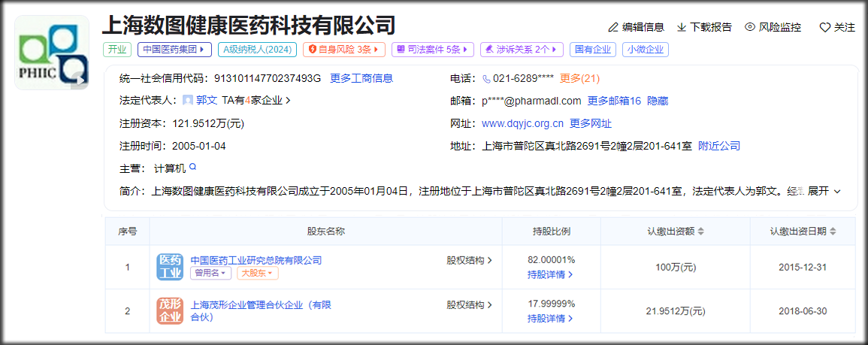Screen dimensions: 868x345
Task: Open 编辑信息 to edit company info
Action: (x=636, y=27)
